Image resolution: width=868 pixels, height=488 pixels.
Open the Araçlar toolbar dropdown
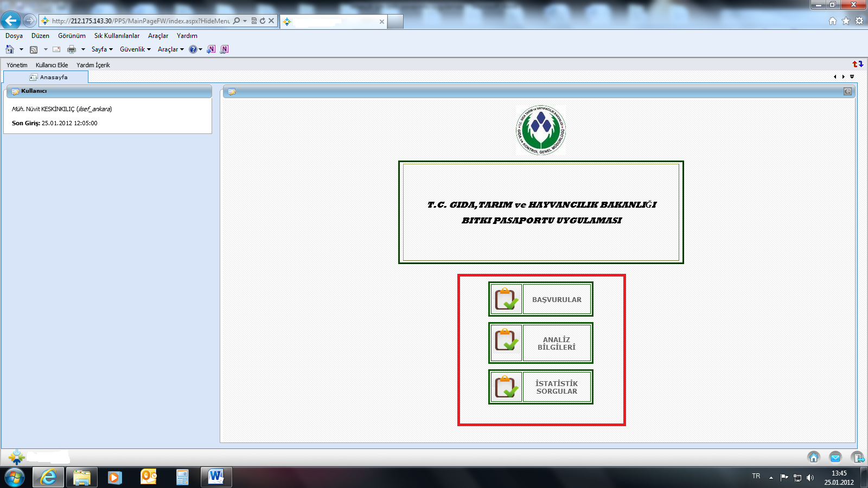point(170,49)
